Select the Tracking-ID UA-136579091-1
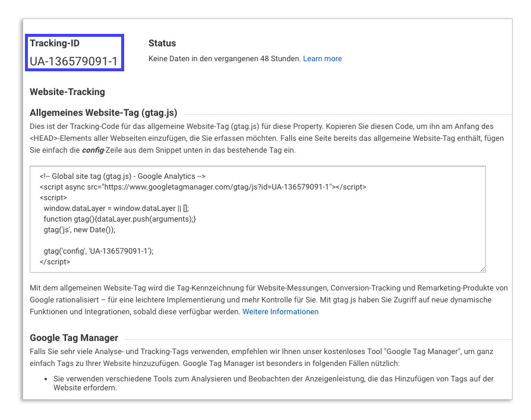Screen dimensions: 531x420 [74, 59]
